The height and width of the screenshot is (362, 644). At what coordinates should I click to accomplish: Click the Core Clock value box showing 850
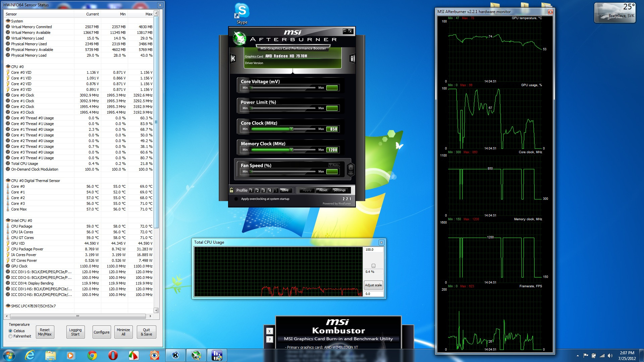pyautogui.click(x=332, y=129)
